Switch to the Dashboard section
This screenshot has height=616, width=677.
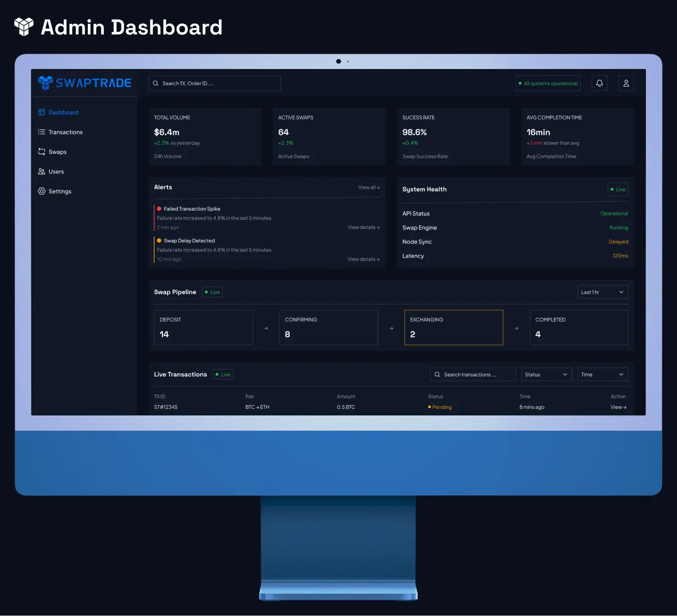[x=63, y=112]
